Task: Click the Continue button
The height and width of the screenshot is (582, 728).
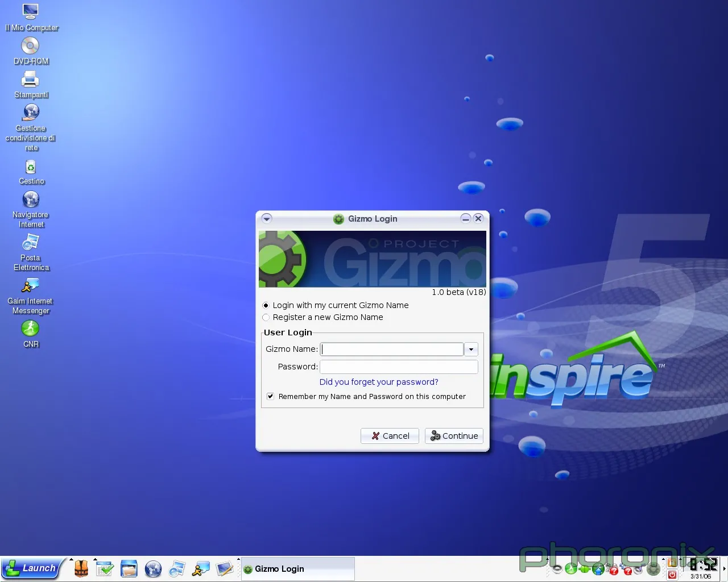Action: coord(454,436)
